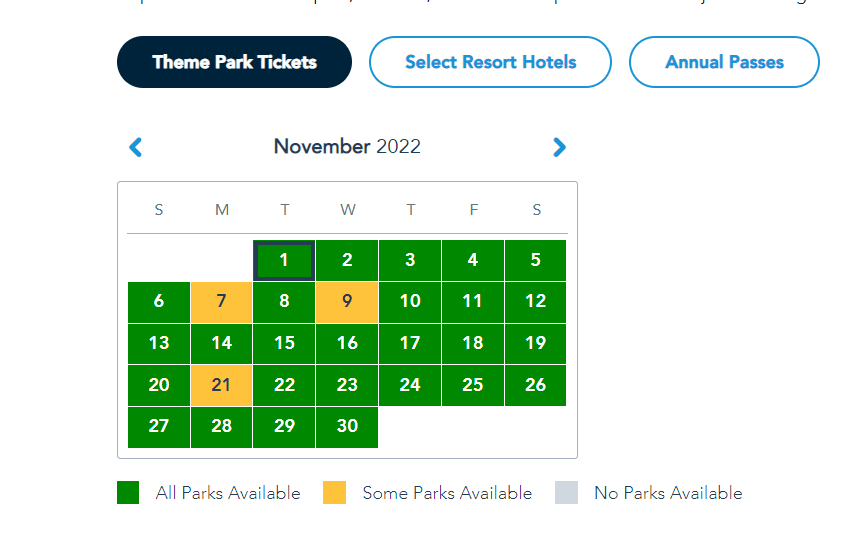This screenshot has height=535, width=859.
Task: Select November 27 on the calendar
Action: [x=159, y=427]
